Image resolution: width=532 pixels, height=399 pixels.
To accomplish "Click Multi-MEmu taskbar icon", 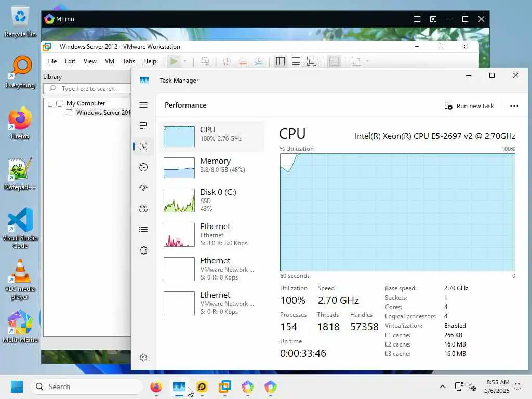I will tap(248, 387).
